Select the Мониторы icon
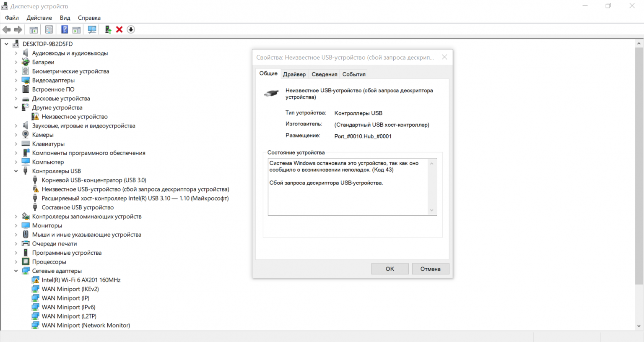 [x=26, y=225]
